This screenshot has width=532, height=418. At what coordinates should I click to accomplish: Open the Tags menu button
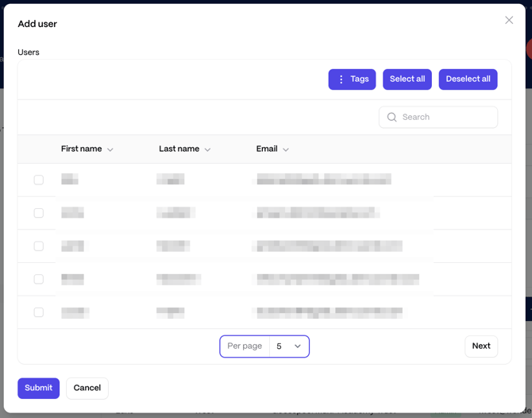click(352, 79)
